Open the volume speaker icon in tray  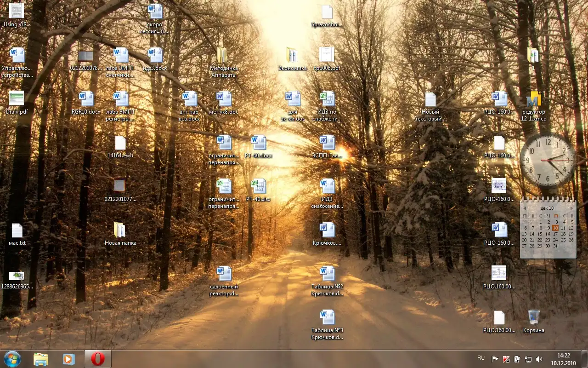click(539, 359)
